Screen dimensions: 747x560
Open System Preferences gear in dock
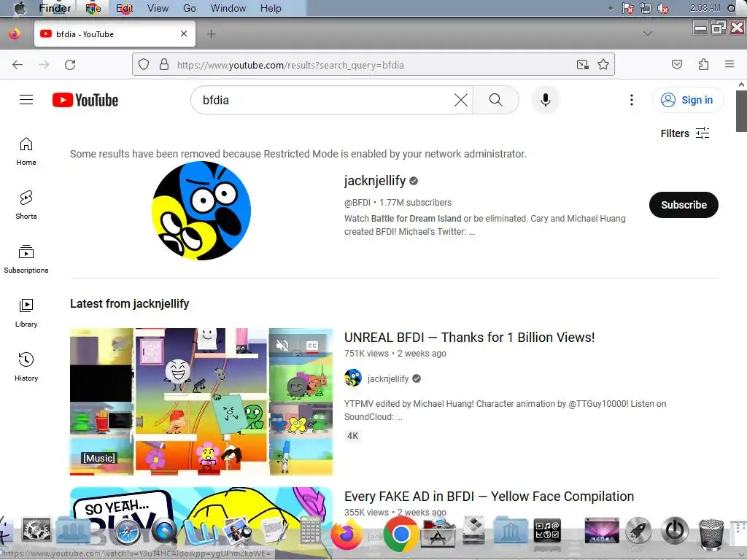[x=36, y=532]
